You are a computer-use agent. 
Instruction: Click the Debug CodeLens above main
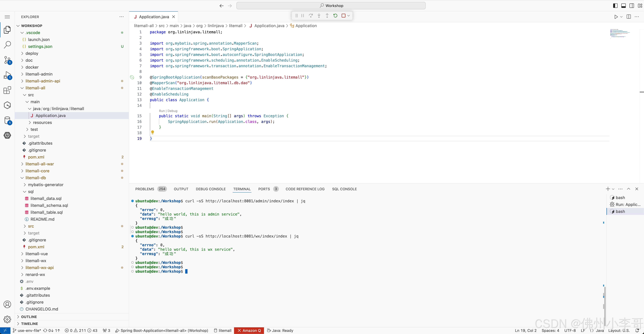click(173, 111)
